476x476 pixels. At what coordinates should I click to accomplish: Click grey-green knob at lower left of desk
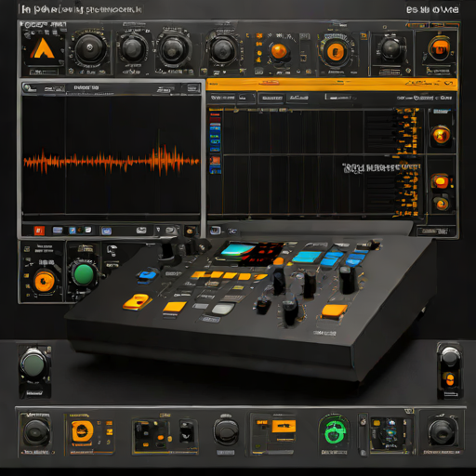tap(33, 365)
